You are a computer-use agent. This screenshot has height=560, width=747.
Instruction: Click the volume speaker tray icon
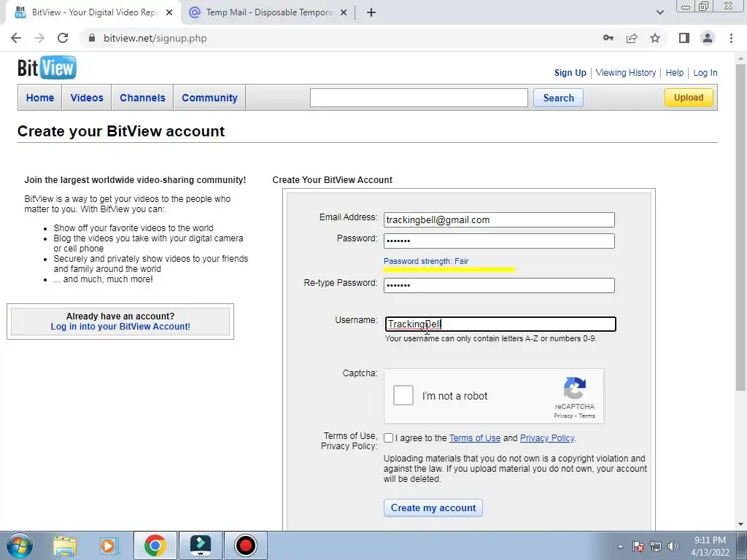(673, 546)
